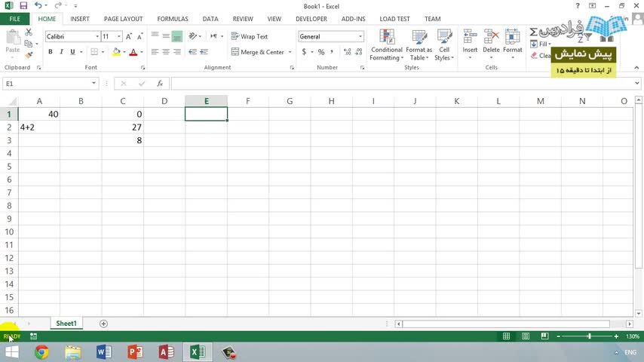The width and height of the screenshot is (644, 362).
Task: Apply top align to cell
Action: point(155,36)
